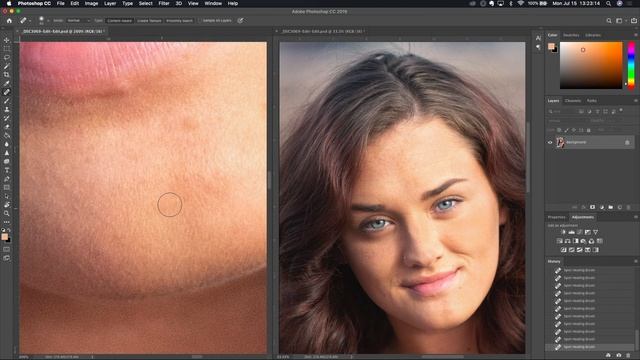The height and width of the screenshot is (360, 640).
Task: Open the tool preset picker arrow
Action: (x=29, y=20)
